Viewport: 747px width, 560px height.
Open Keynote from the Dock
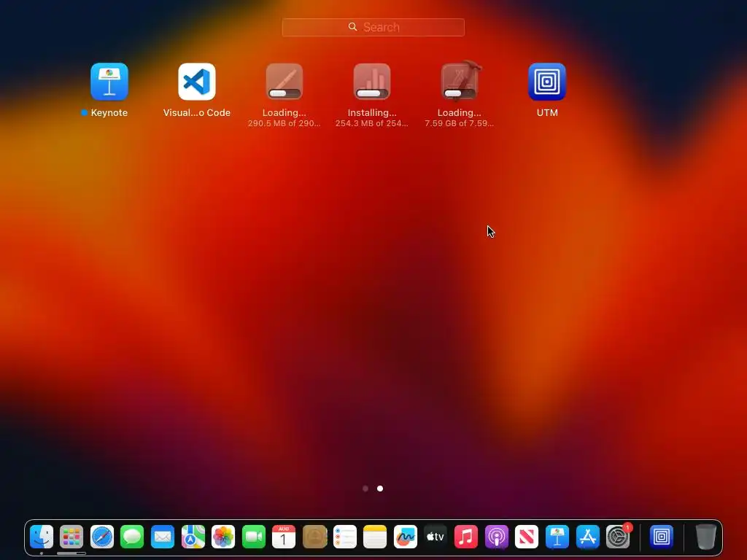tap(557, 537)
